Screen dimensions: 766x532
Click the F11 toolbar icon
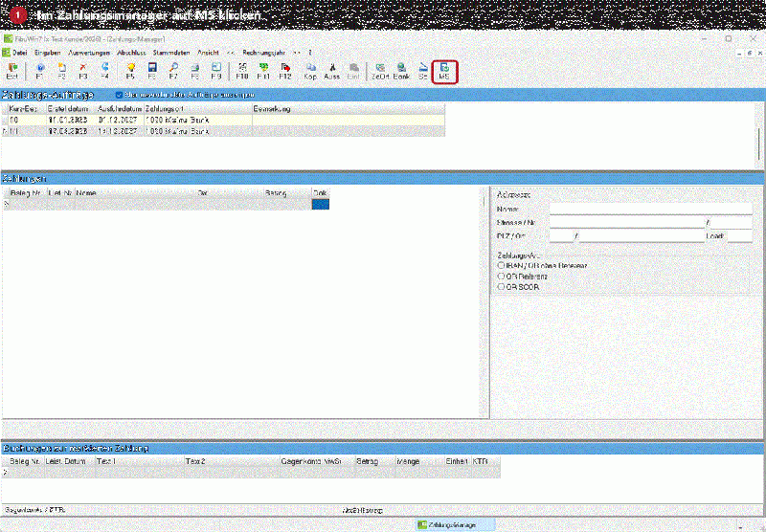(x=263, y=71)
